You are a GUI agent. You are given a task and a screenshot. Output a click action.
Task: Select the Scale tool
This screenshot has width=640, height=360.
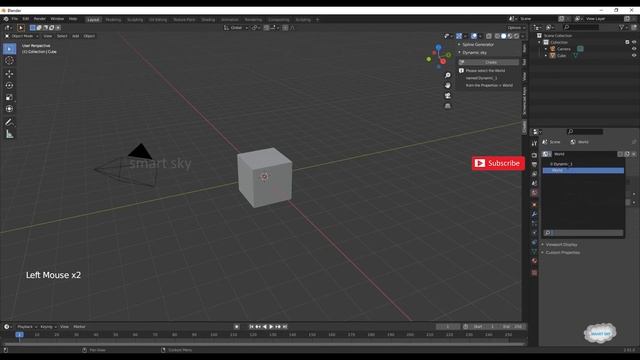[9, 98]
